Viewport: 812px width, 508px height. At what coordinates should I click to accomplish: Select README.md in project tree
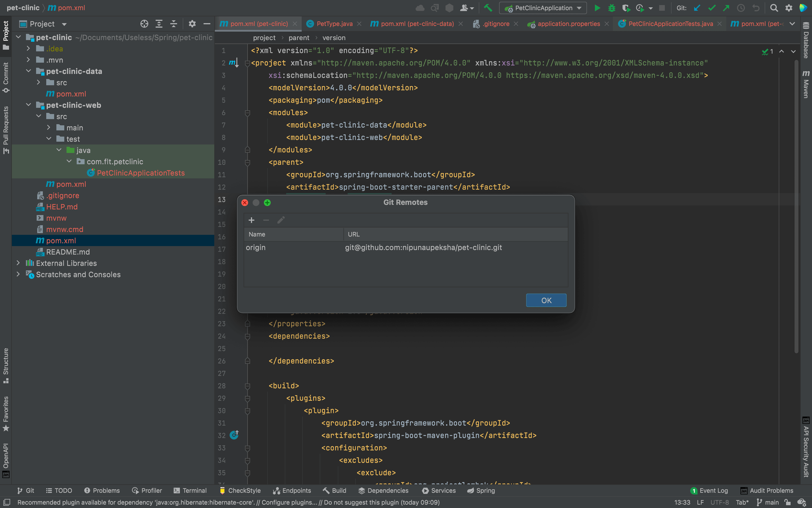tap(68, 252)
